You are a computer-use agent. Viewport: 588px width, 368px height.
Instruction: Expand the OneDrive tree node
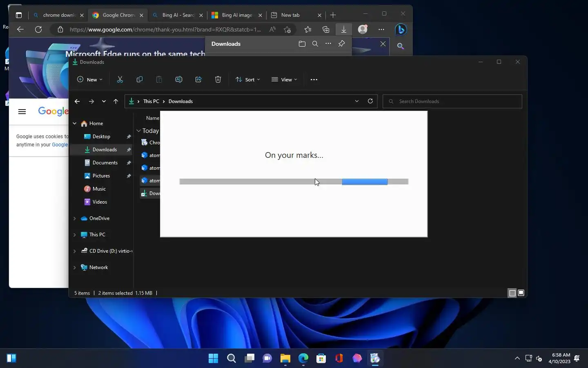[x=75, y=218]
